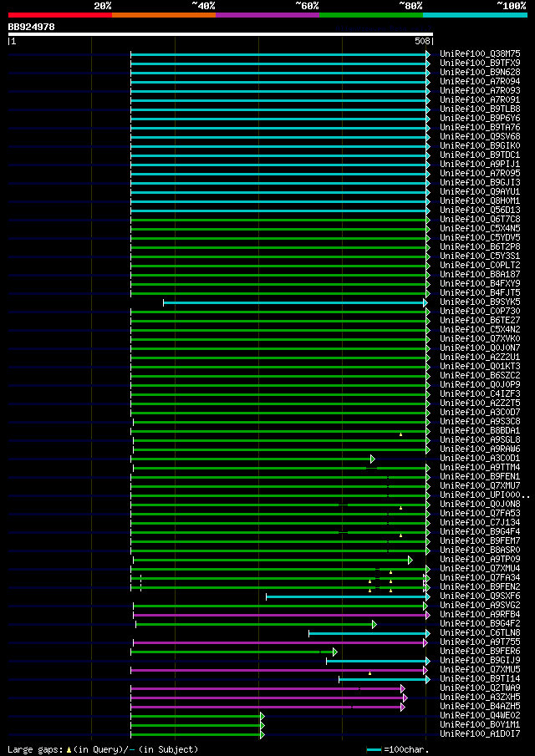Open hit UniRef100_Q38M75
Screen dimensions: 535x756
(480, 54)
